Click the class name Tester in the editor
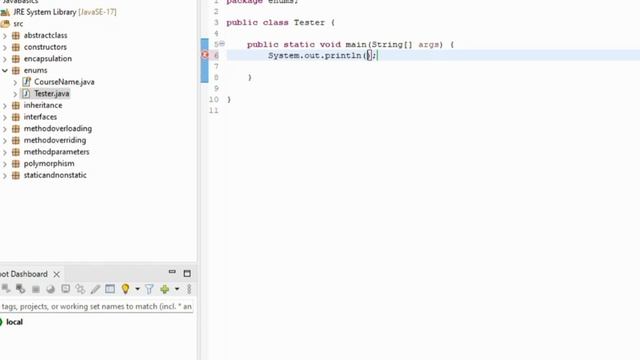 pyautogui.click(x=309, y=22)
